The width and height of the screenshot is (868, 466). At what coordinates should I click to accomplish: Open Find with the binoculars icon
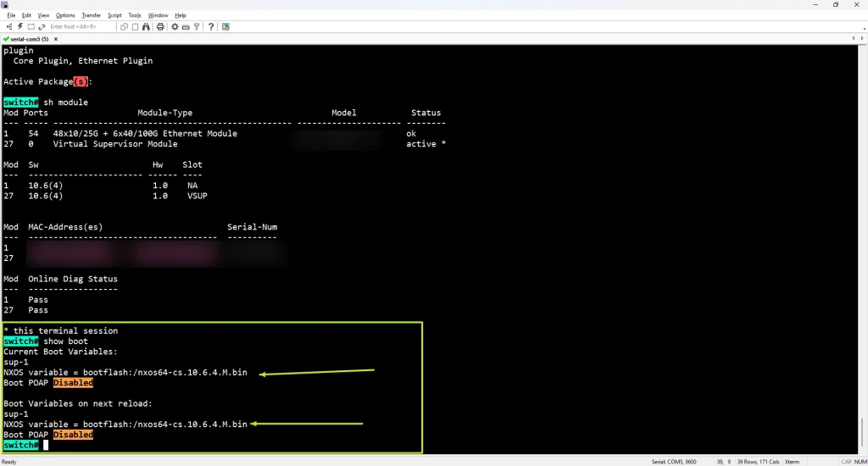tap(146, 26)
